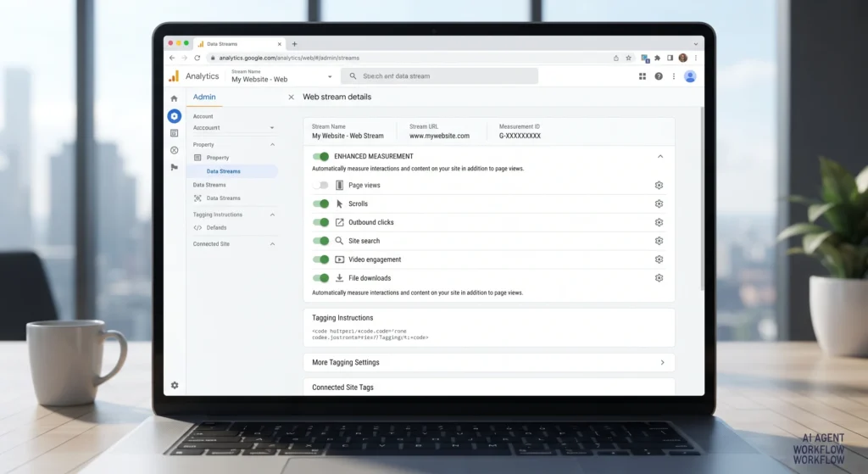Open the Google apps grid icon
This screenshot has width=868, height=474.
click(x=643, y=76)
